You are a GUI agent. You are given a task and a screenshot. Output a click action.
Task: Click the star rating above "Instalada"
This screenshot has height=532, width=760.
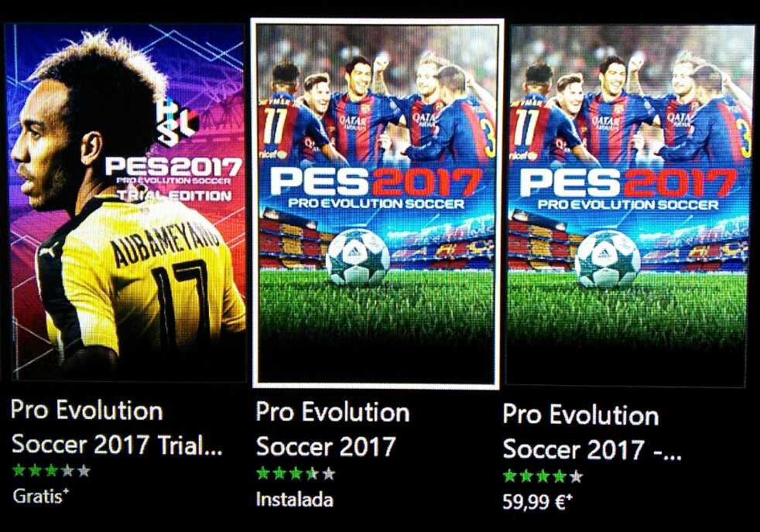pos(296,473)
